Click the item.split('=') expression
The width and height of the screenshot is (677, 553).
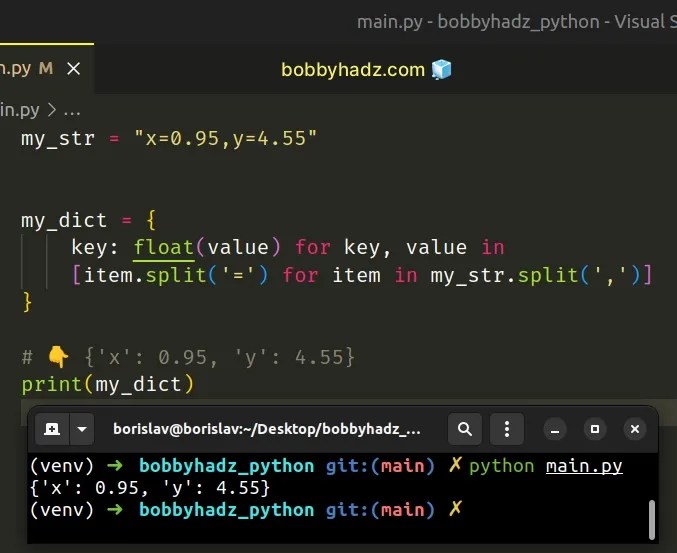[176, 275]
